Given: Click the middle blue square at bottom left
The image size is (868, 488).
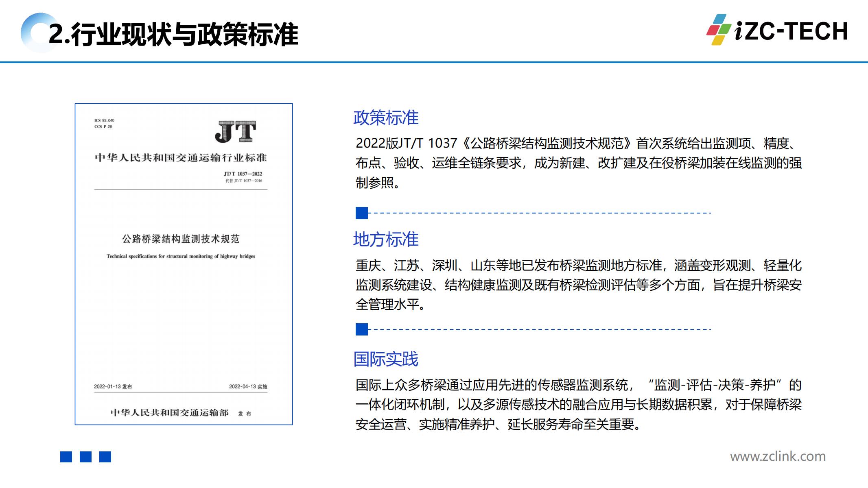Looking at the screenshot, I should click(x=85, y=457).
